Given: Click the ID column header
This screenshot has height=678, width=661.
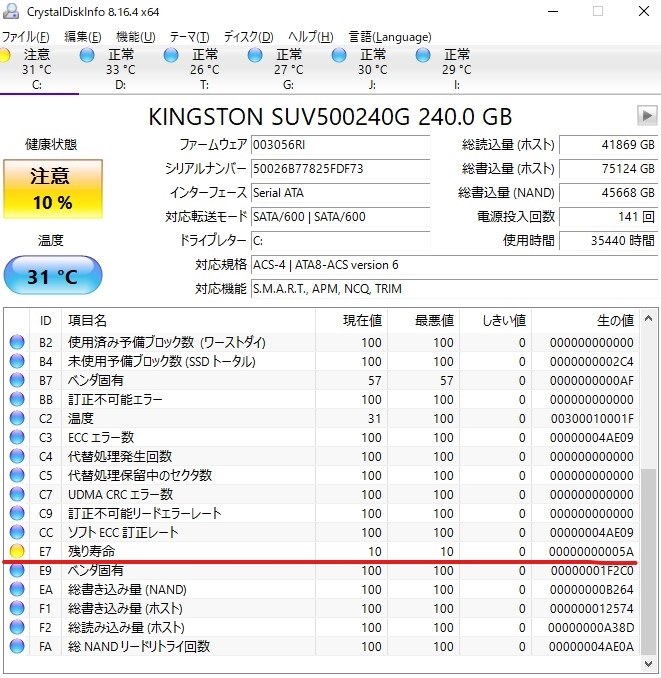Looking at the screenshot, I should click(x=45, y=321).
